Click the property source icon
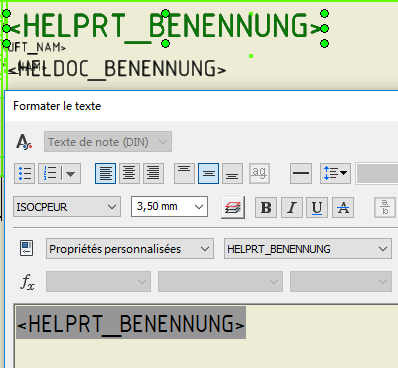The image size is (398, 368). click(x=26, y=248)
